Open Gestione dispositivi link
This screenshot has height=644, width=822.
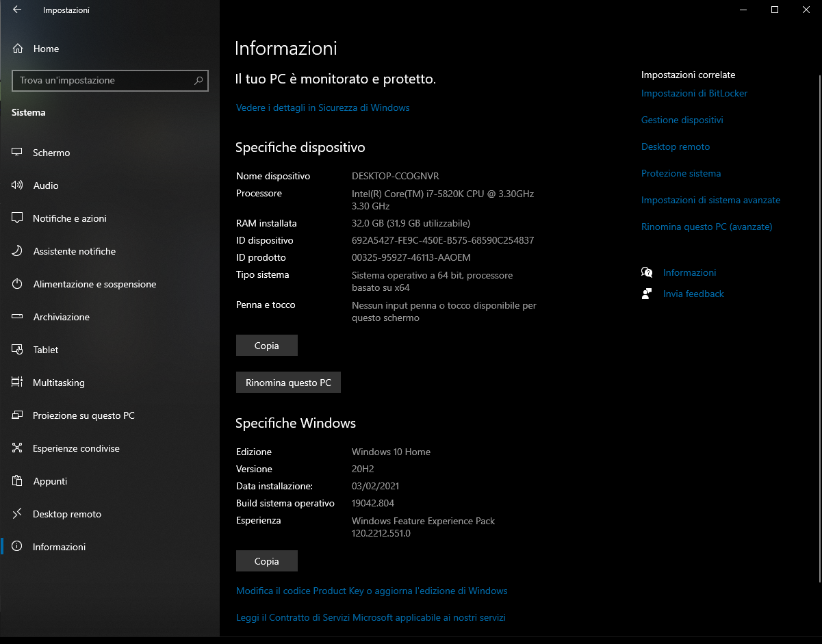point(682,120)
